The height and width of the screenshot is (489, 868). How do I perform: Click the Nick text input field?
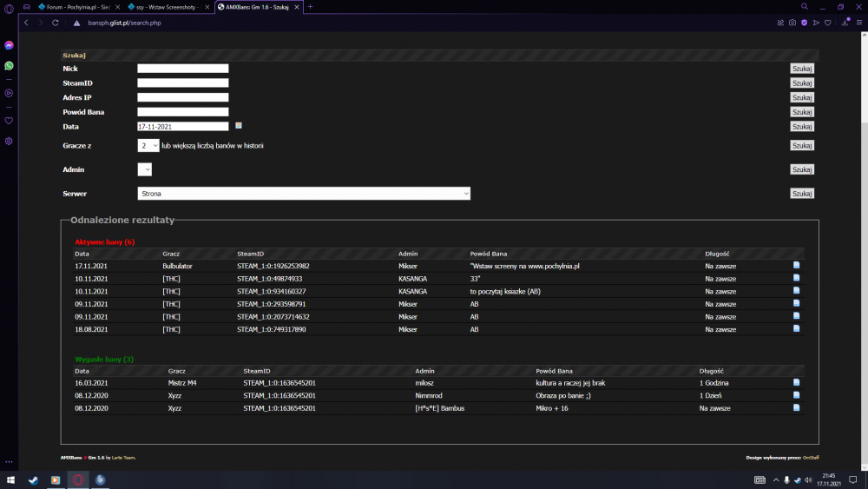(x=182, y=69)
